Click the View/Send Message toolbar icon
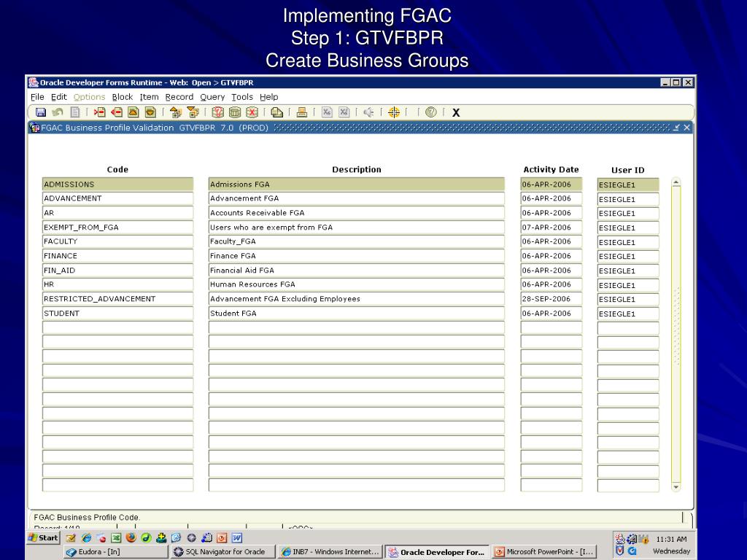 tap(276, 112)
